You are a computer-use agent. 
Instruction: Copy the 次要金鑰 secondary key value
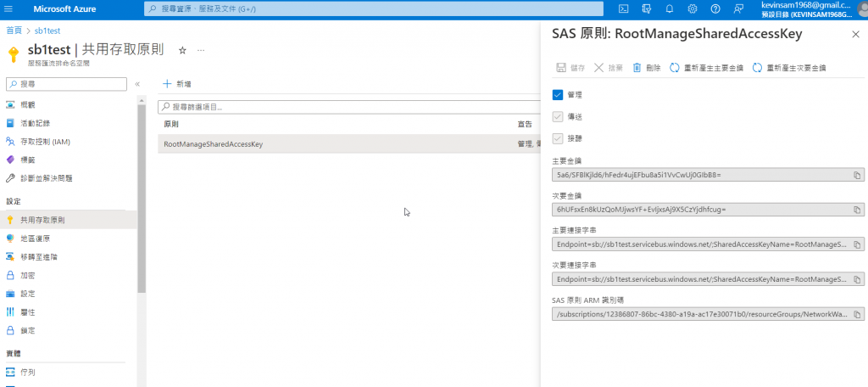tap(856, 210)
